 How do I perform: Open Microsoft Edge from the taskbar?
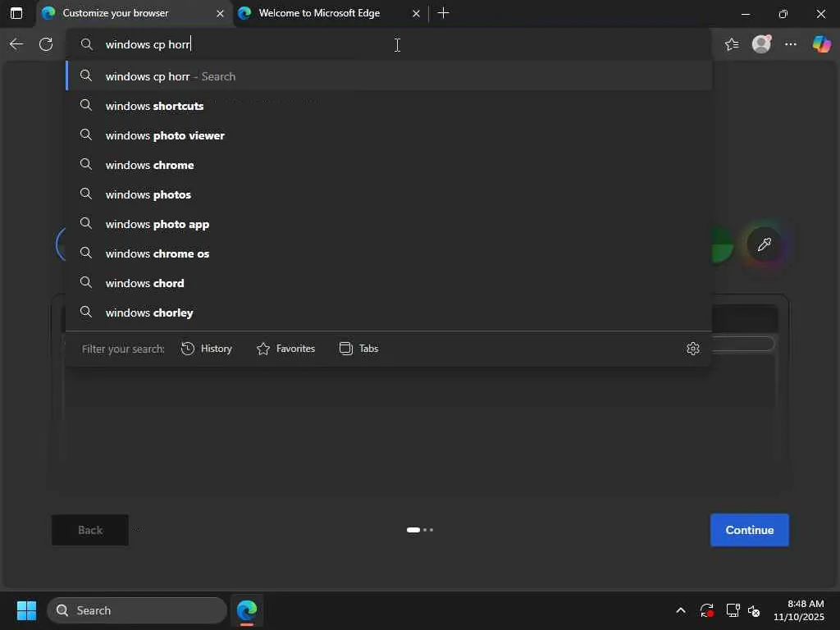coord(246,609)
